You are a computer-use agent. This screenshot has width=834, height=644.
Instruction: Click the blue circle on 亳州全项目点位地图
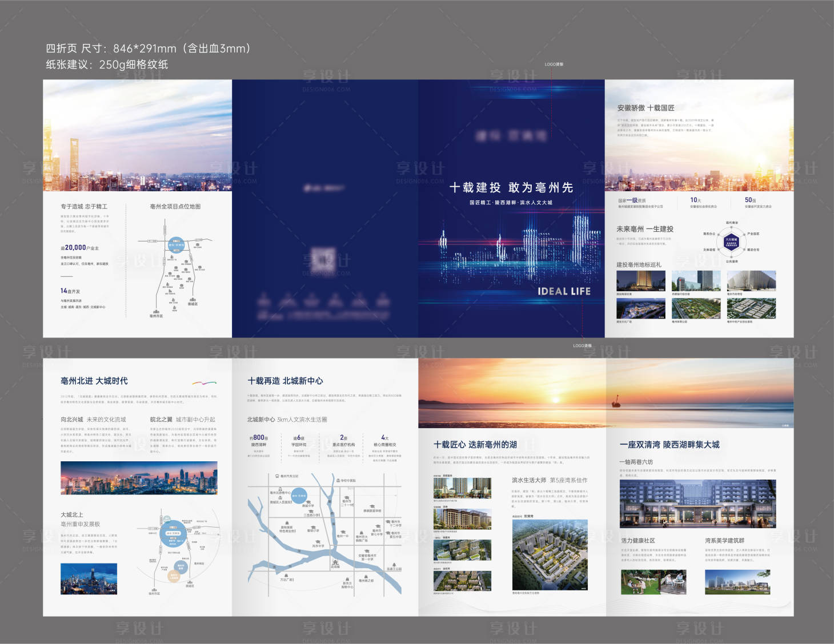[177, 245]
